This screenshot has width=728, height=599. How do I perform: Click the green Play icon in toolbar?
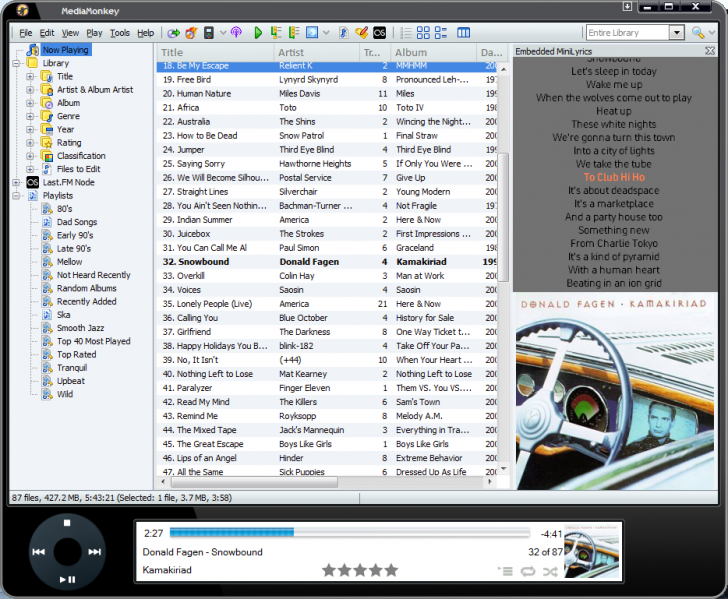coord(258,33)
